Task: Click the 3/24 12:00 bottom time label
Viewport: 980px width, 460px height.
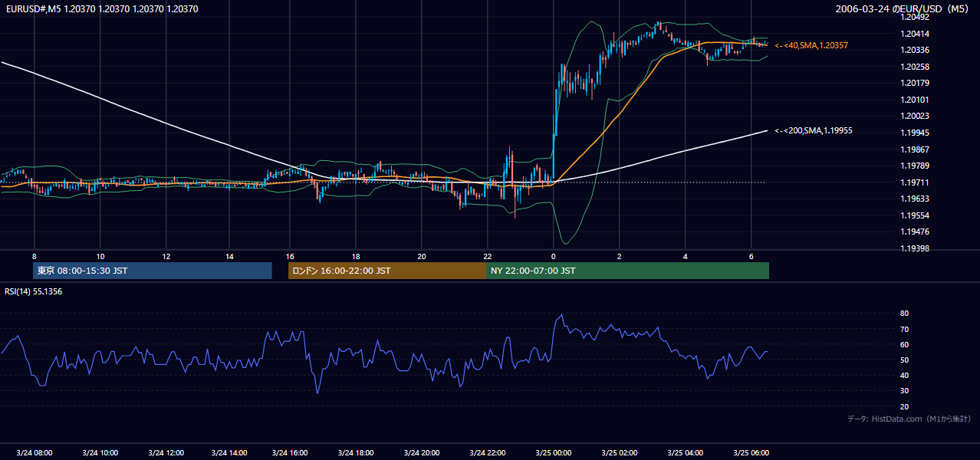Action: pos(166,453)
